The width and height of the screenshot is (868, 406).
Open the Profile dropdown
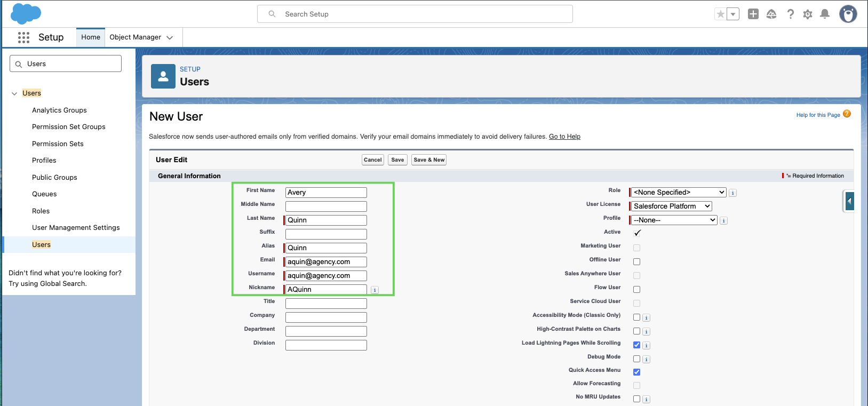coord(674,220)
